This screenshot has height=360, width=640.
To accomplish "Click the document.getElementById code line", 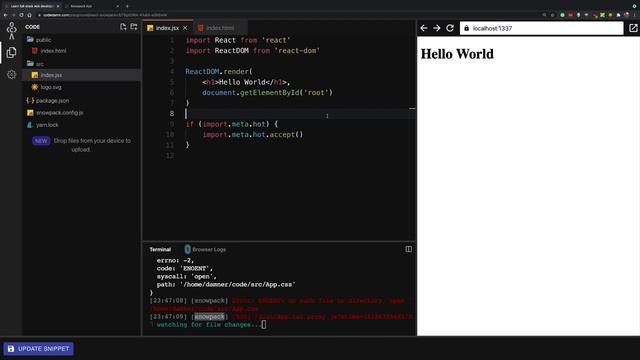I will [x=267, y=93].
